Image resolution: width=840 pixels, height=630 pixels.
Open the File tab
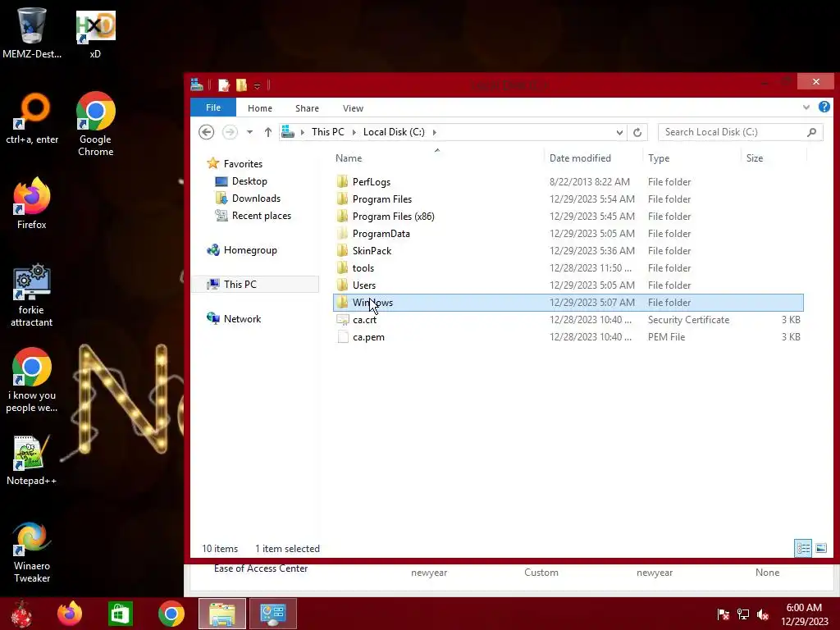[x=213, y=107]
